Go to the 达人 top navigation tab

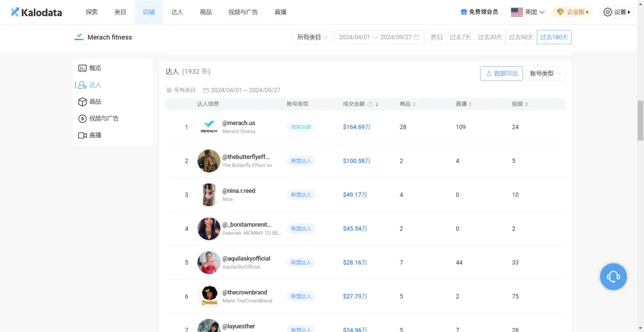(x=177, y=12)
